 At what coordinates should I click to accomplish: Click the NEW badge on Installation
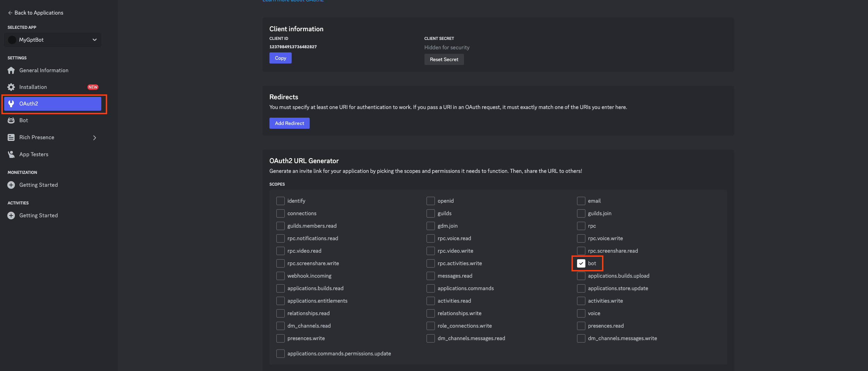pos(93,87)
